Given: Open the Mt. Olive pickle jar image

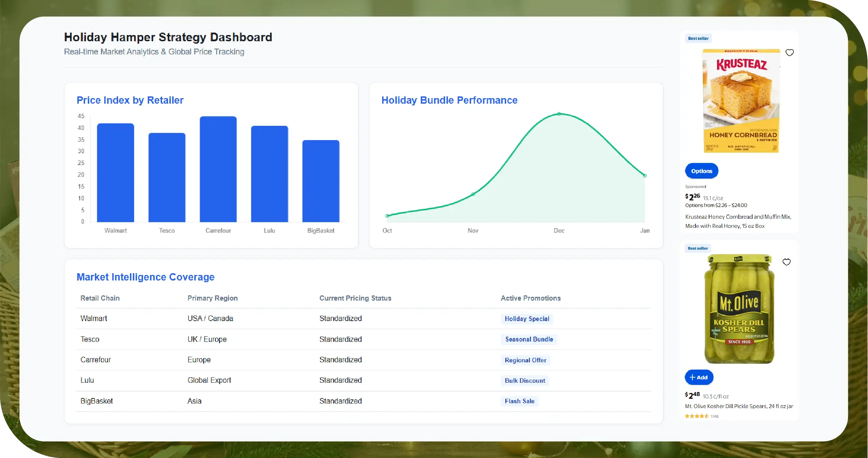Looking at the screenshot, I should [x=739, y=309].
